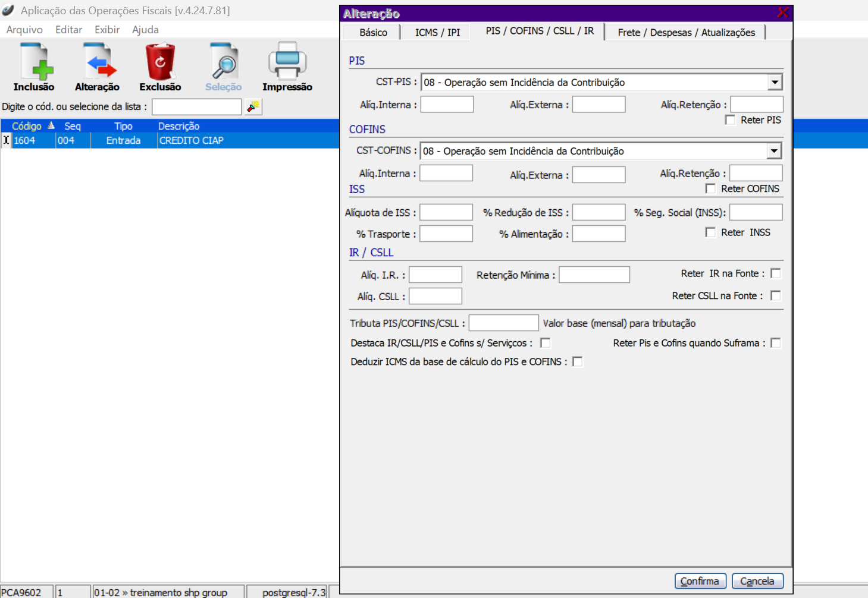Open the CST-PIS dropdown list
The image size is (868, 598).
click(775, 83)
